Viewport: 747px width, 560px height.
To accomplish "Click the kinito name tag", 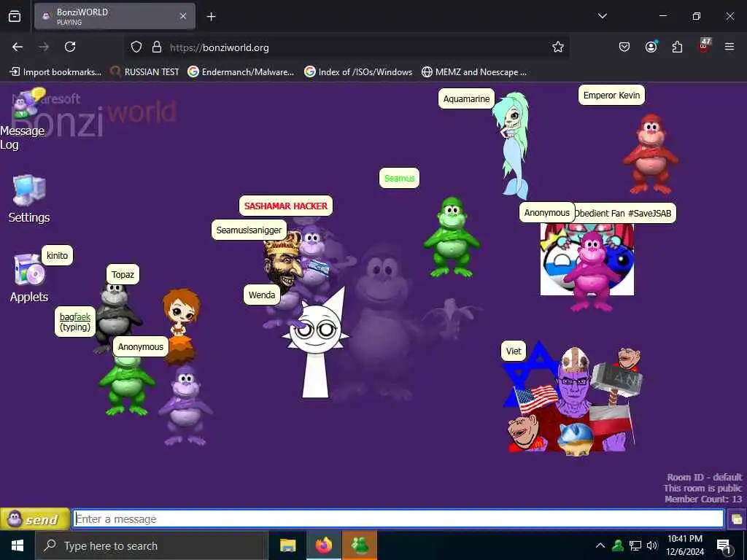I will pyautogui.click(x=57, y=255).
